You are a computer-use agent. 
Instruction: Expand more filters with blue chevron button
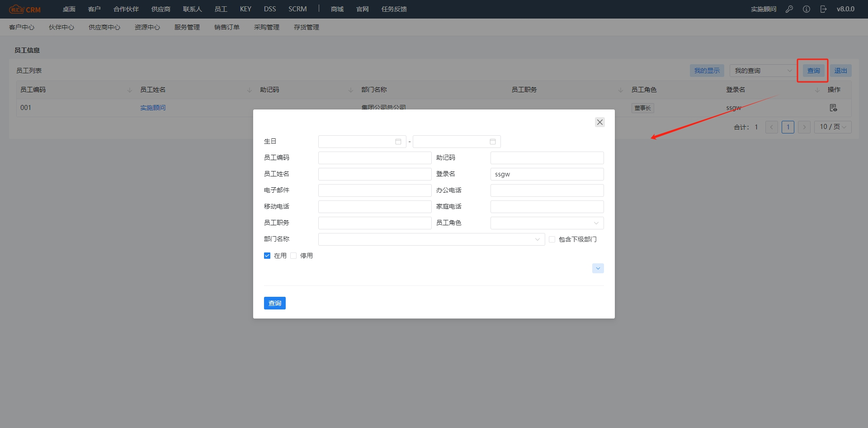click(x=598, y=268)
